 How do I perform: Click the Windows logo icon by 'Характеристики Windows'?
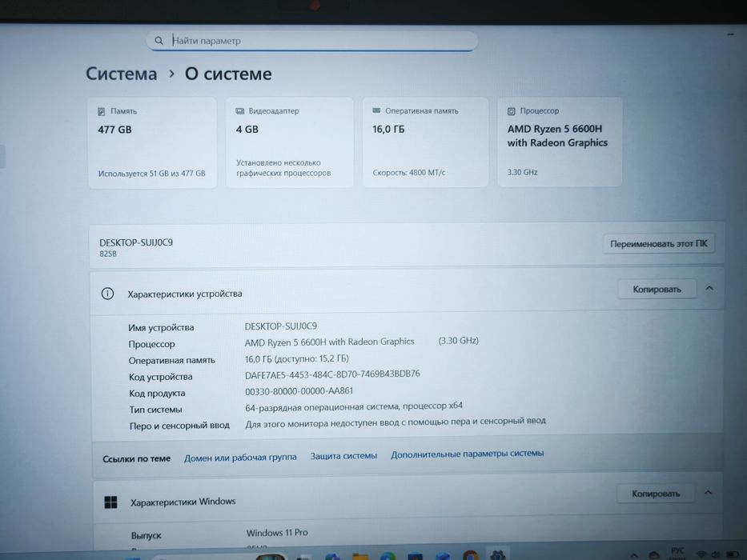110,502
